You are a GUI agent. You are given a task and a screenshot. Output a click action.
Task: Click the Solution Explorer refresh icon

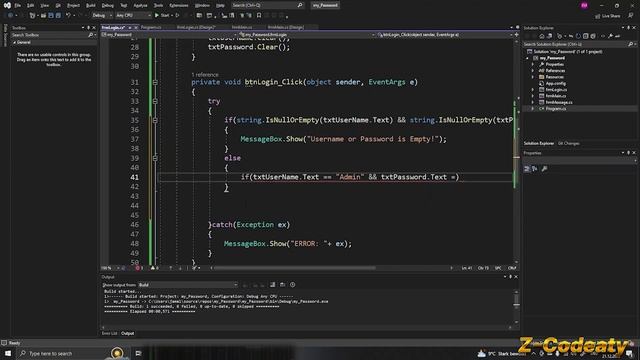coord(578,36)
